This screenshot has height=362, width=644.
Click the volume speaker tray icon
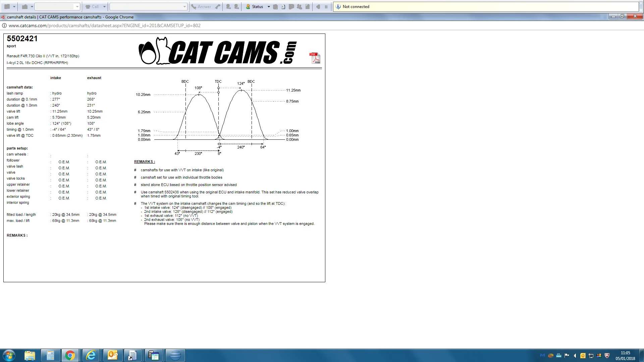click(575, 356)
